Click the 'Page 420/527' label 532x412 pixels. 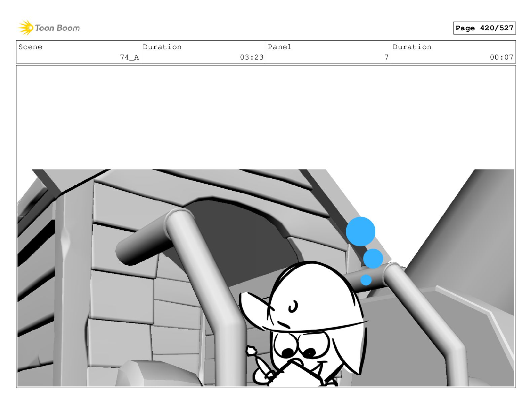point(484,28)
